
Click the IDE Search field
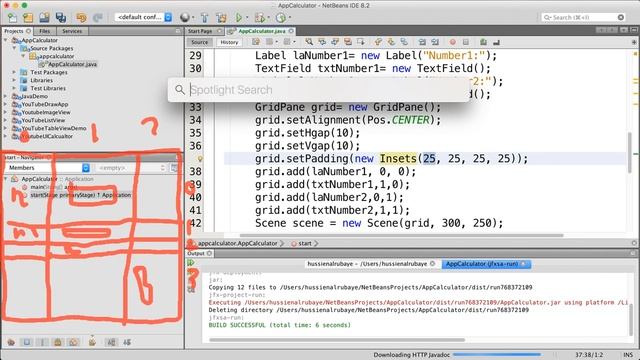tap(583, 17)
